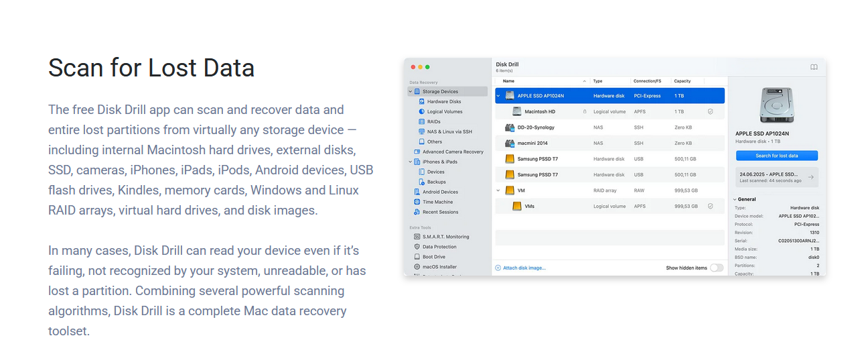This screenshot has height=340, width=868.
Task: Click the book icon in top-right corner
Action: (814, 67)
